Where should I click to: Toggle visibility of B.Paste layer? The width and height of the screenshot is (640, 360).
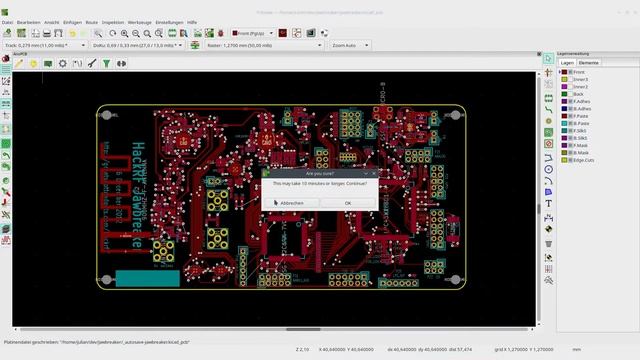571,124
